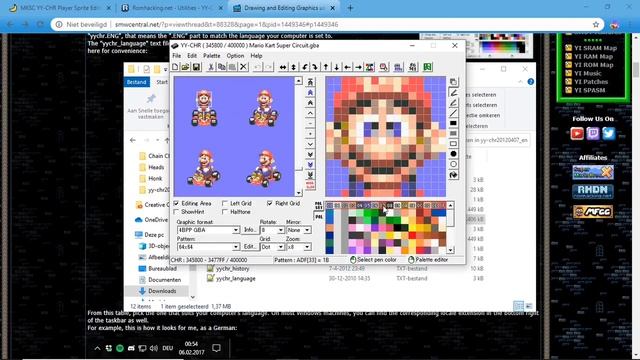Viewport: 640px width, 360px height.
Task: Click the tile viewer scrollbar down arrow
Action: [x=298, y=193]
